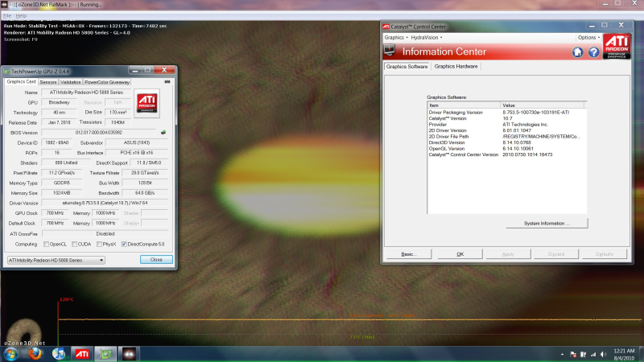Switch to the GPU-Z Graphics Card tab
644x362 pixels.
click(21, 82)
